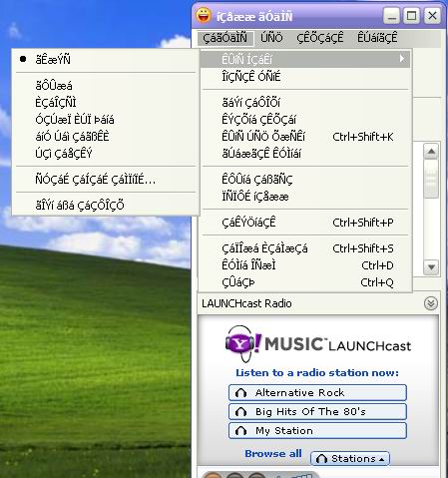Pick submenu status "áíÓ Úáì ÇáãßÊÈ"
The width and height of the screenshot is (448, 478).
(x=106, y=137)
